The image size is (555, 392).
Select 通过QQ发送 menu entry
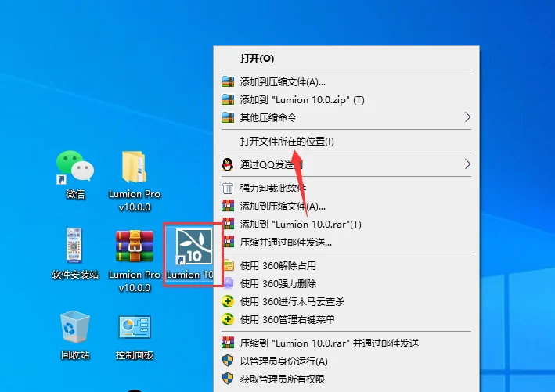point(346,164)
